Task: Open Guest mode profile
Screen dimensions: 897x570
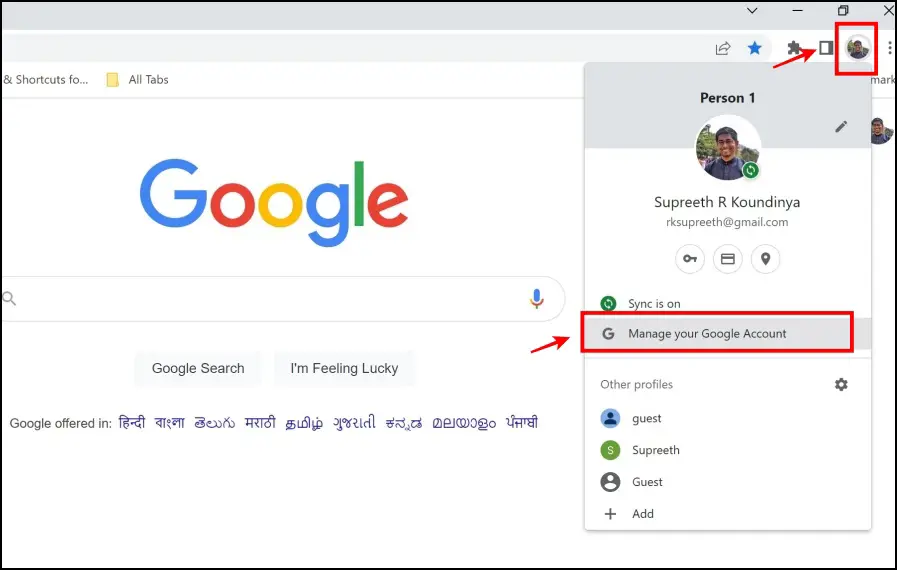Action: point(728,482)
